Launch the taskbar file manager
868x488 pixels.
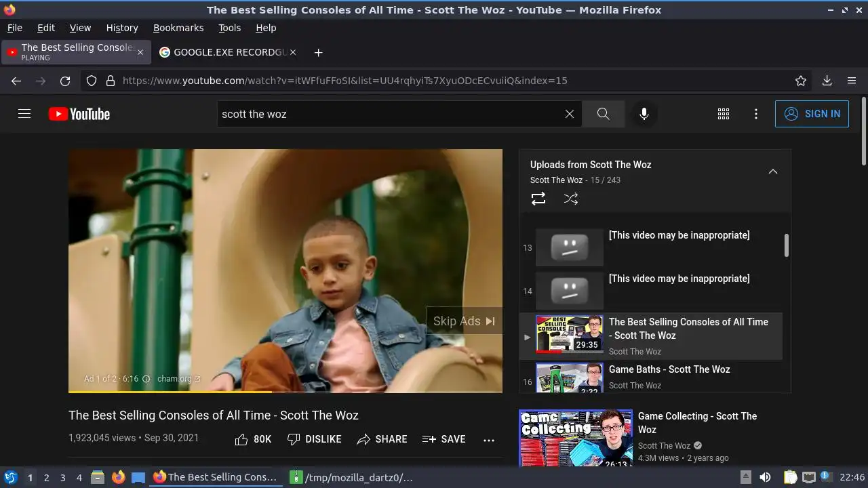click(x=98, y=477)
